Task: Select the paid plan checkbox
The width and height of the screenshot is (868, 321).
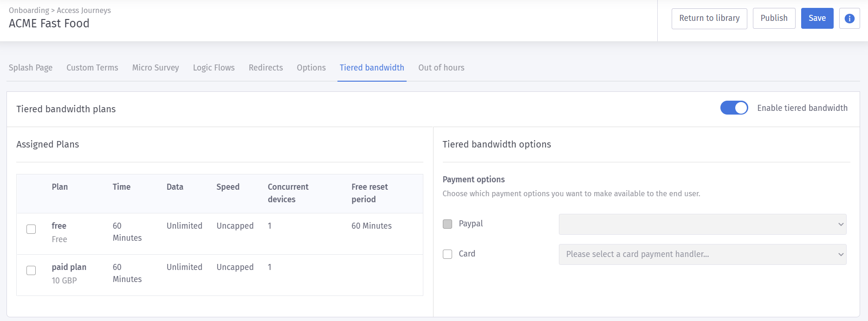Action: [x=31, y=270]
